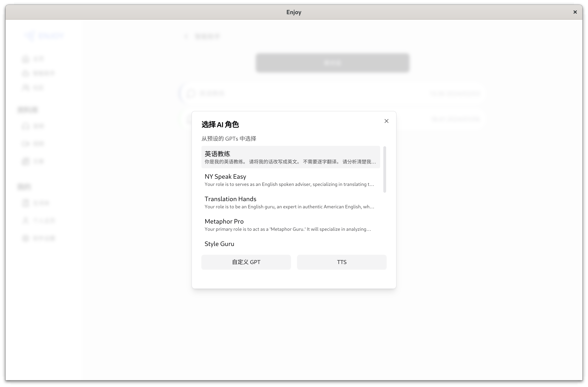Click 自定义 GPT button

point(246,262)
